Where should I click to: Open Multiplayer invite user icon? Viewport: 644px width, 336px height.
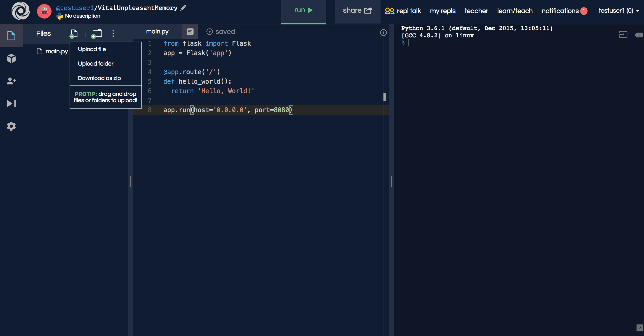11,81
